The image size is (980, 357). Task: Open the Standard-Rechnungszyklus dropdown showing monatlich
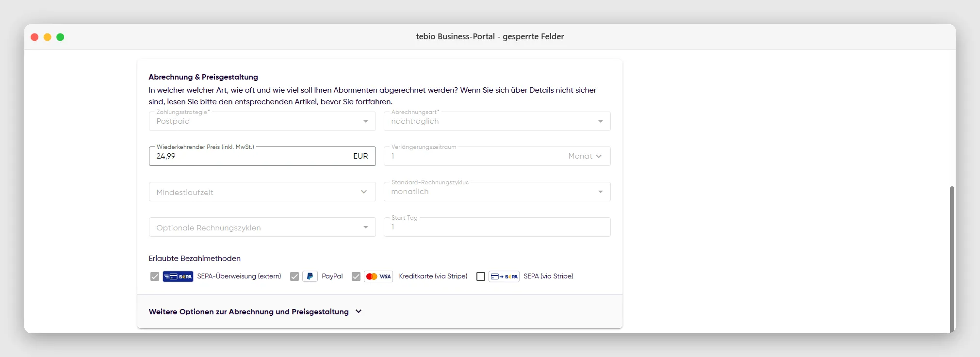[497, 192]
